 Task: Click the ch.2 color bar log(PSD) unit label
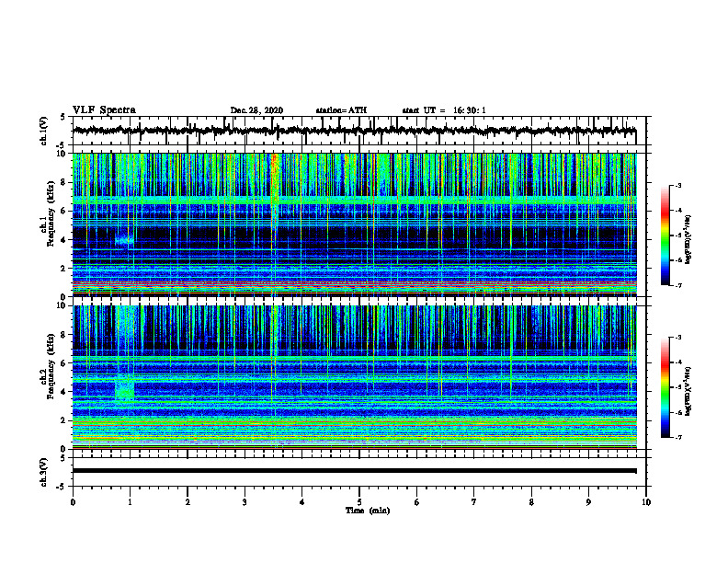coord(689,390)
